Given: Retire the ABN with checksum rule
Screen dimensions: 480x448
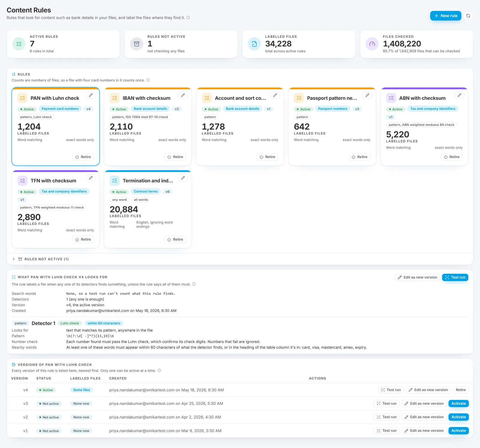Looking at the screenshot, I should click(451, 157).
